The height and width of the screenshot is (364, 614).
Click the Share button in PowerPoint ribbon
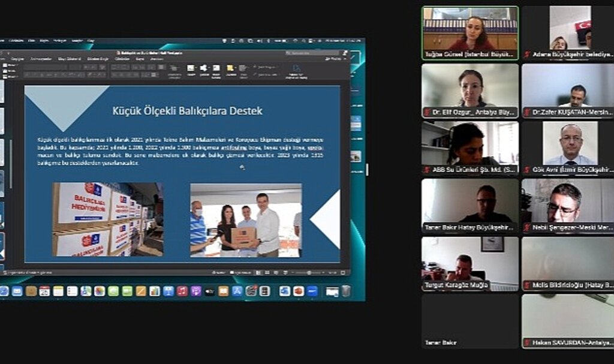(335, 59)
